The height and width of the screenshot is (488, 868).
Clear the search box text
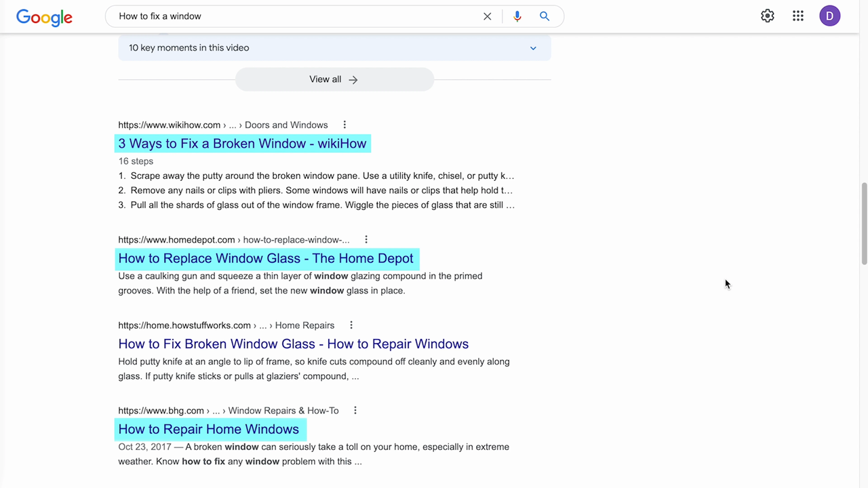487,16
